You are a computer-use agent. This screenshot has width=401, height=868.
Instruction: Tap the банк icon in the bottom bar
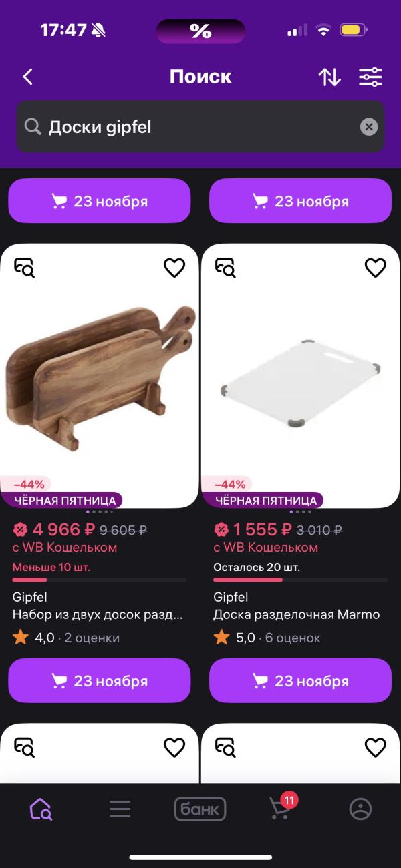click(200, 809)
